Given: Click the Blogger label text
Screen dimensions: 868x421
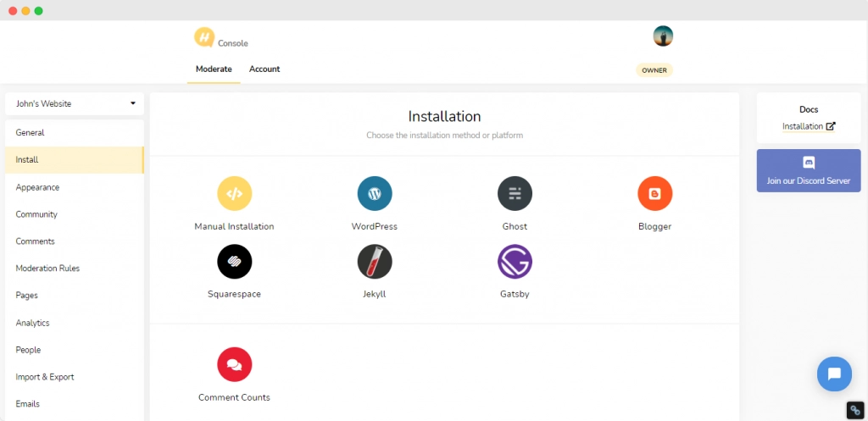Looking at the screenshot, I should pyautogui.click(x=655, y=226).
